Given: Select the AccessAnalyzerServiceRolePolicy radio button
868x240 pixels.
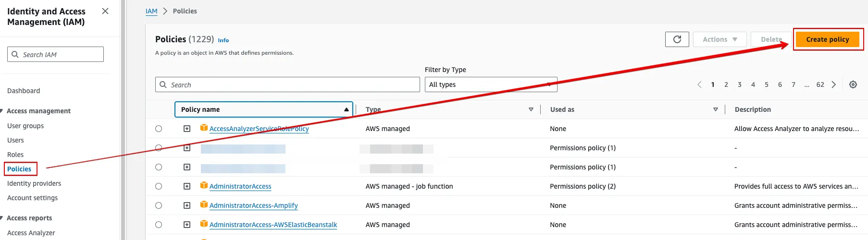Looking at the screenshot, I should pyautogui.click(x=159, y=129).
